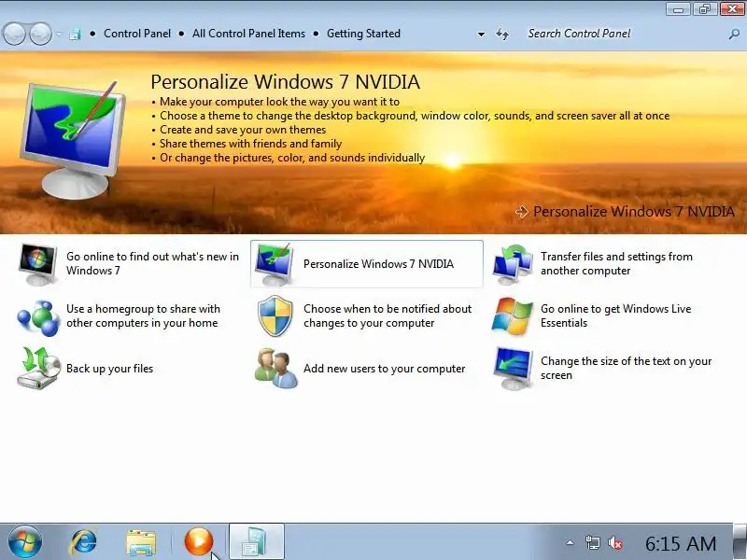Select Getting Started breadcrumb
747x560 pixels.
(x=363, y=34)
